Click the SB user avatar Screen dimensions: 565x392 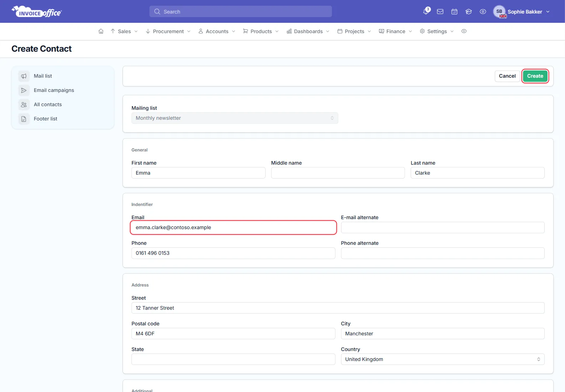[499, 12]
